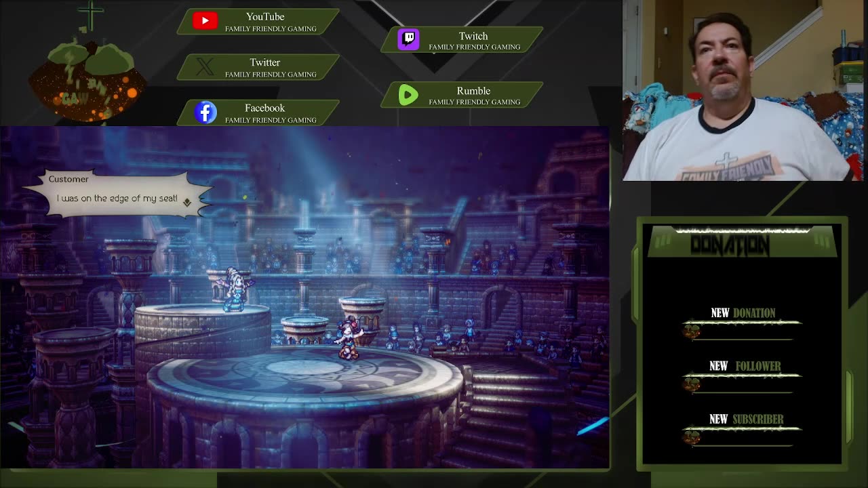The image size is (868, 488).
Task: Click the streamer webcam feed
Action: coord(745,90)
